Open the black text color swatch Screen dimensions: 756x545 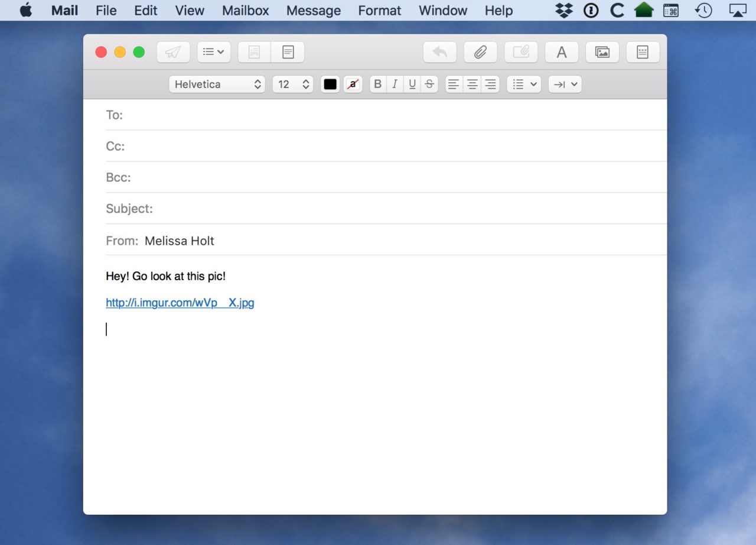(x=330, y=85)
